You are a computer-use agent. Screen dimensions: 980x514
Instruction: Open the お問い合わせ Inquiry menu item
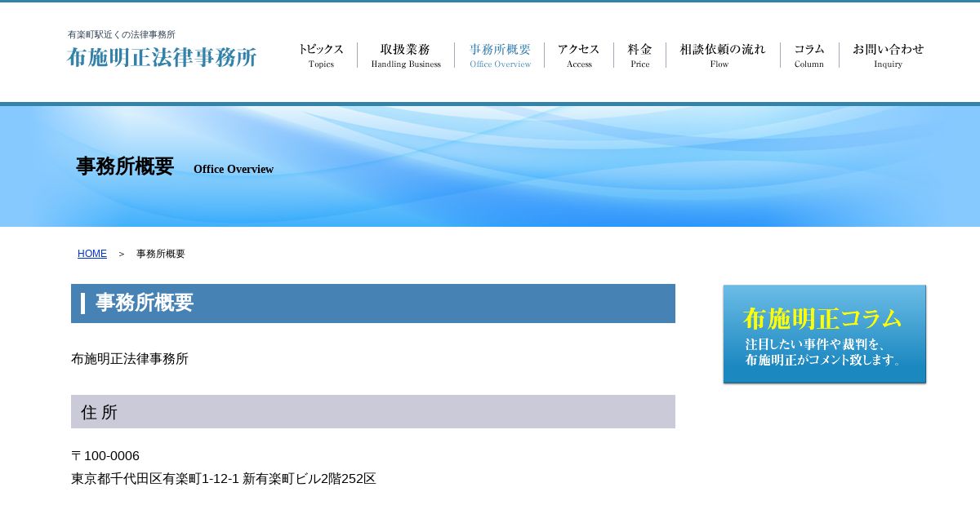pos(889,55)
